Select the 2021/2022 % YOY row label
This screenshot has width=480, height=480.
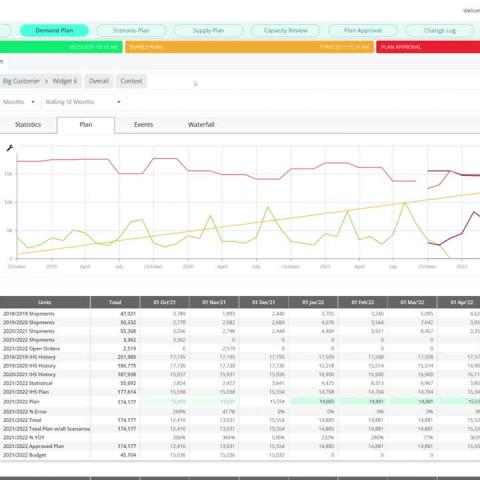pos(23,437)
